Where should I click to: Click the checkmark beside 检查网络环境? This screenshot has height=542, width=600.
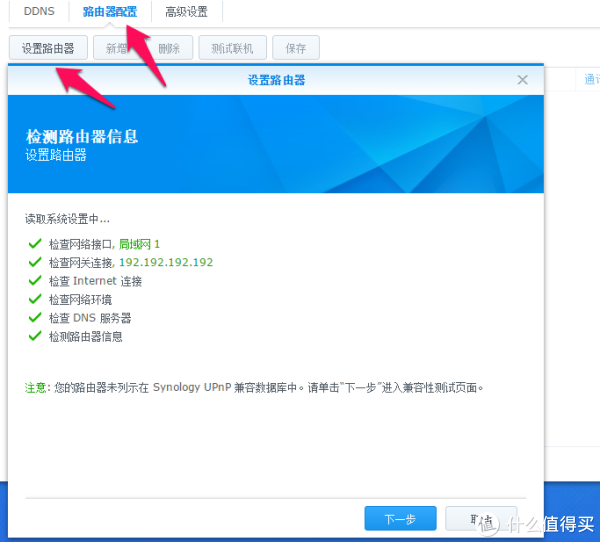click(x=35, y=300)
